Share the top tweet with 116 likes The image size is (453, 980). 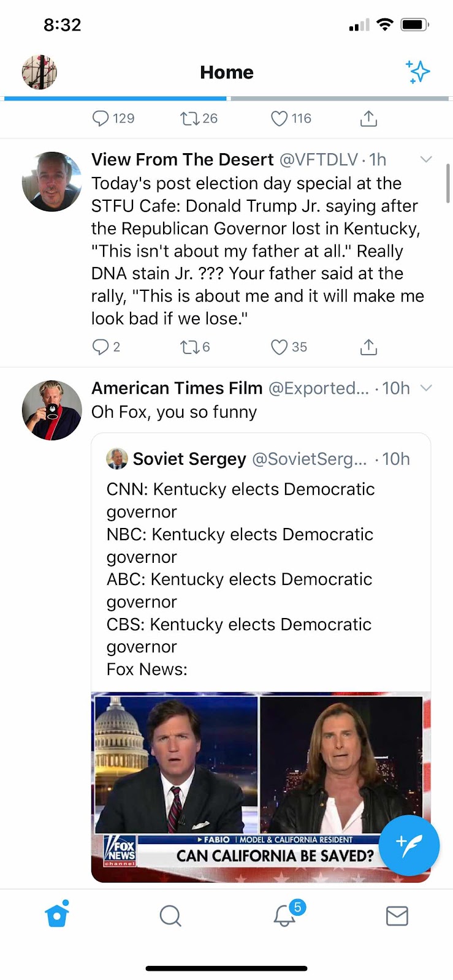tap(368, 118)
